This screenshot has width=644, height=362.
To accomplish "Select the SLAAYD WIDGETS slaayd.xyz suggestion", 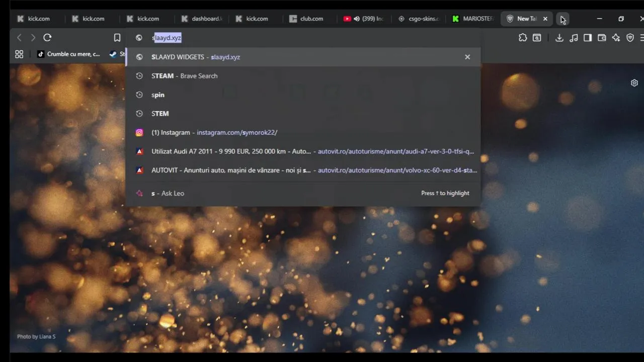I will coord(303,57).
